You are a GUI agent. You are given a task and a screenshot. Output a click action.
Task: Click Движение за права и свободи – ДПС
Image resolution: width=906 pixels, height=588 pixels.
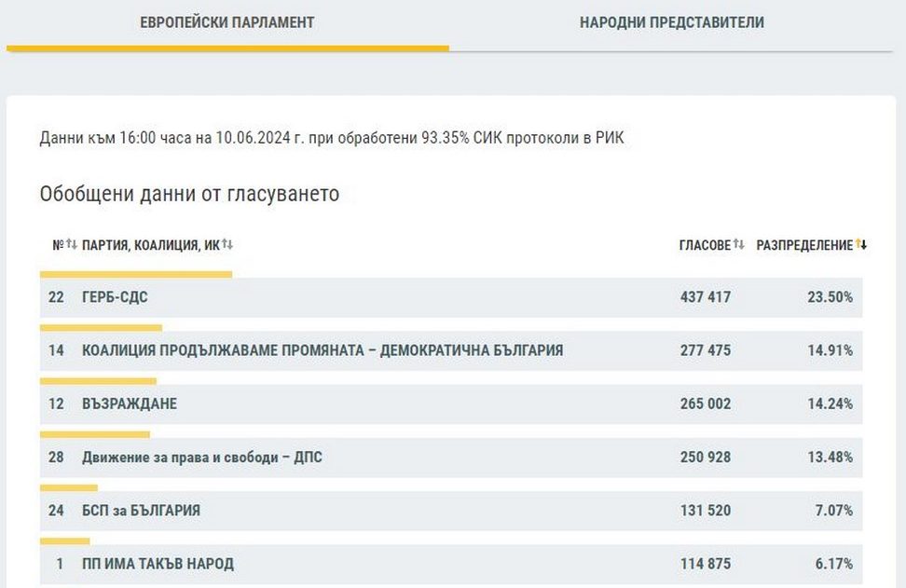(x=202, y=458)
